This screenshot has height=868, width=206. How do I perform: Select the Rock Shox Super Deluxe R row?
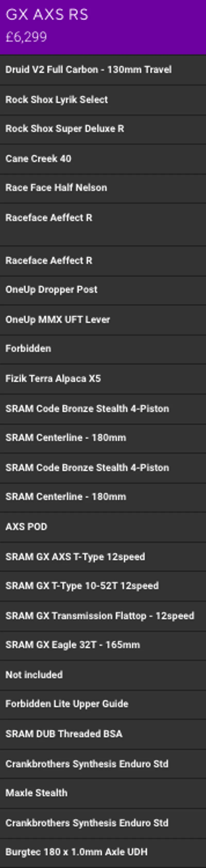[65, 129]
